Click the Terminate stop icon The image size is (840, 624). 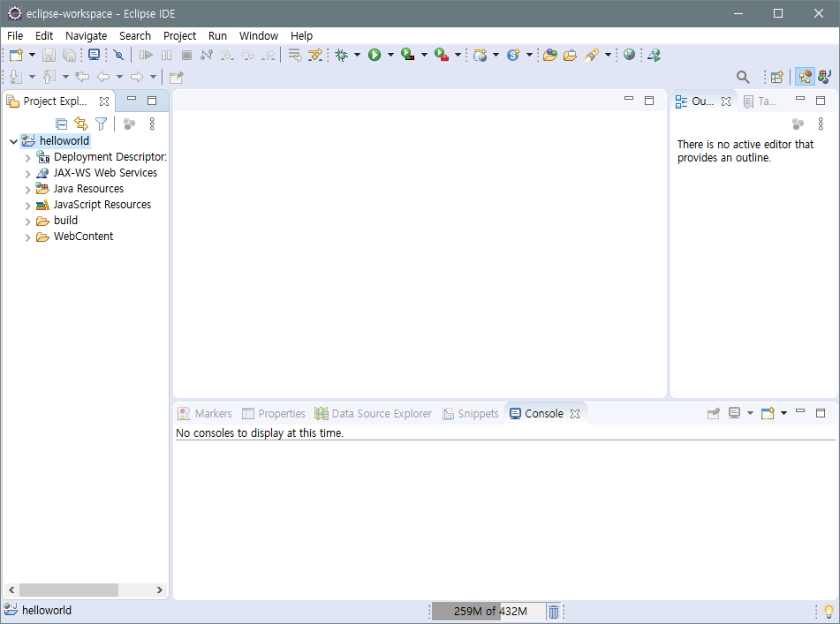click(186, 55)
